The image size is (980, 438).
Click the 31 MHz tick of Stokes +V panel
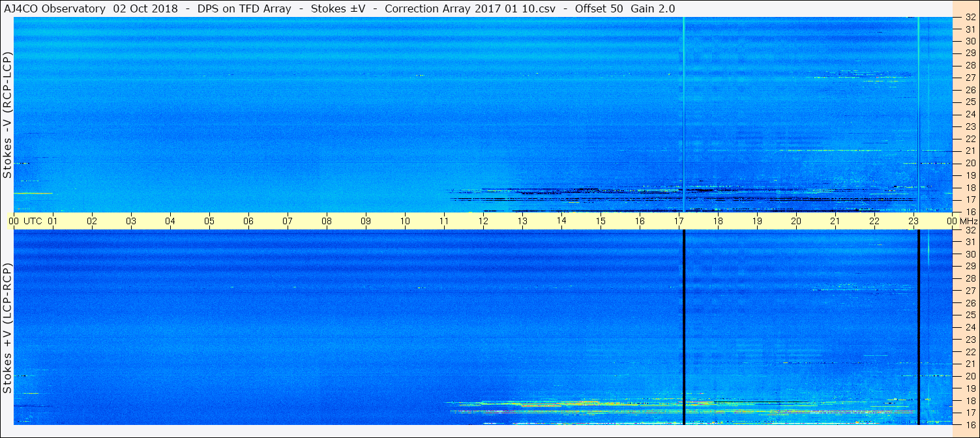click(970, 242)
